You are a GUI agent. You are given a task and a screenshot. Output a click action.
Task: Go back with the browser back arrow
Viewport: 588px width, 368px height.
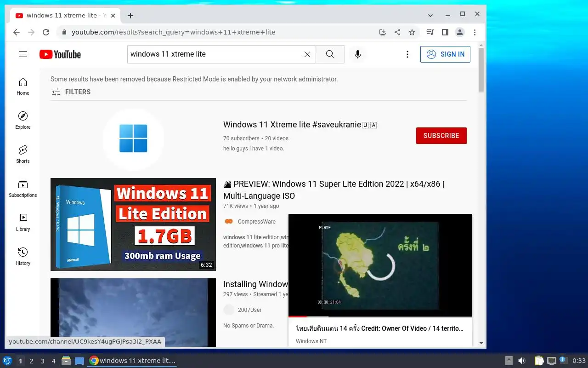point(17,32)
